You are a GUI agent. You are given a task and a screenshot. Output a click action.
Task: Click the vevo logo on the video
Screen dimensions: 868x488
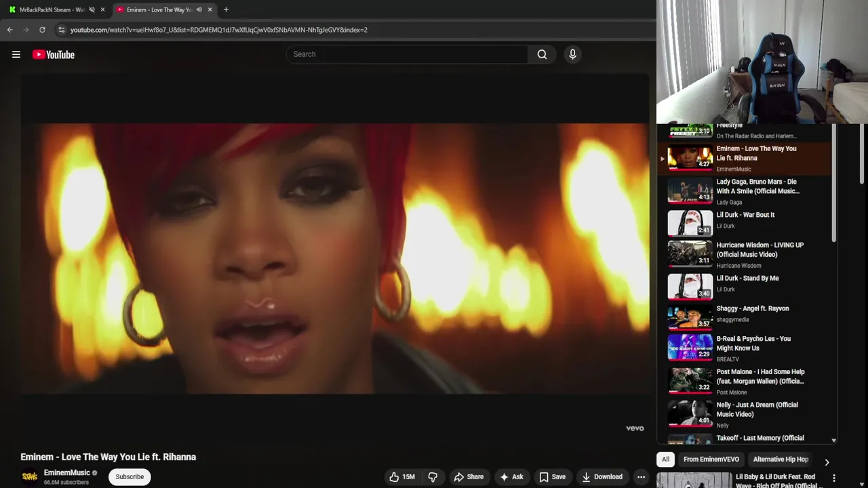point(635,428)
